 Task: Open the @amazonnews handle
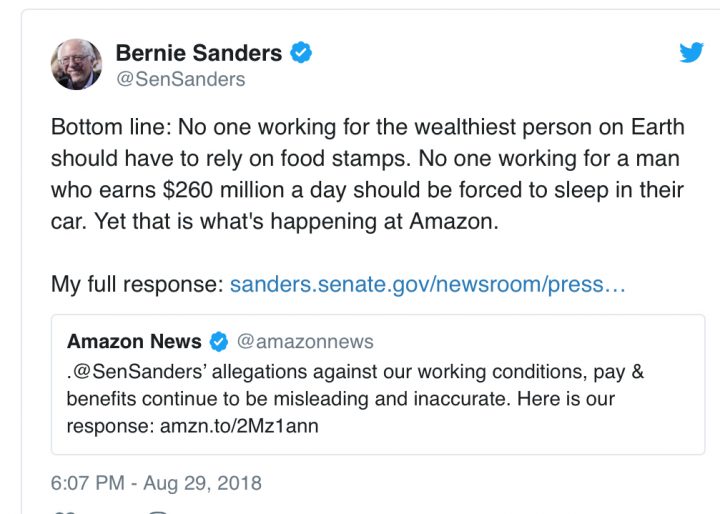(305, 342)
